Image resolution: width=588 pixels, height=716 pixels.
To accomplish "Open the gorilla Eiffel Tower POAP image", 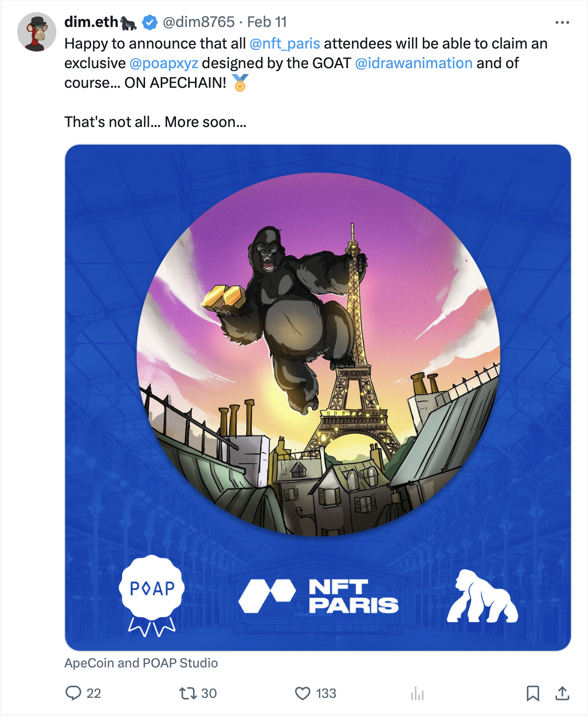I will pyautogui.click(x=318, y=398).
